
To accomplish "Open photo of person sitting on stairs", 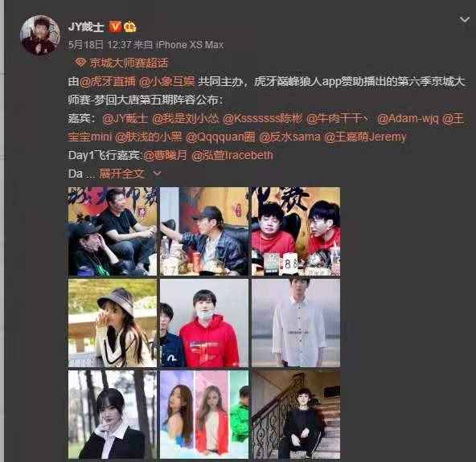I will click(x=296, y=415).
